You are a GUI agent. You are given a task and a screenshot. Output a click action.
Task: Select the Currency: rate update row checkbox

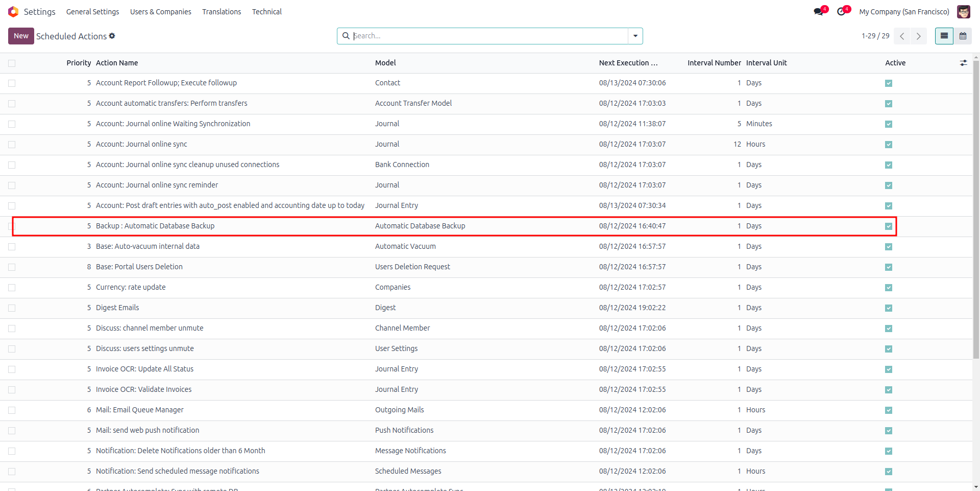click(x=12, y=288)
